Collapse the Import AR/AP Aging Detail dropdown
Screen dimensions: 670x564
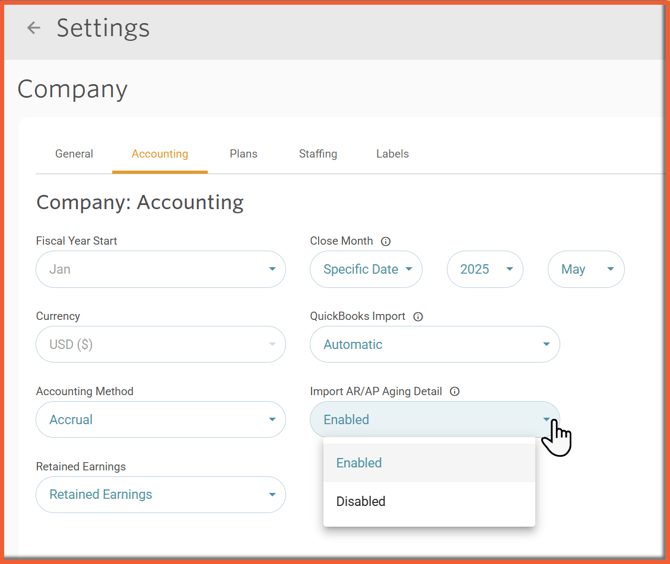click(434, 419)
